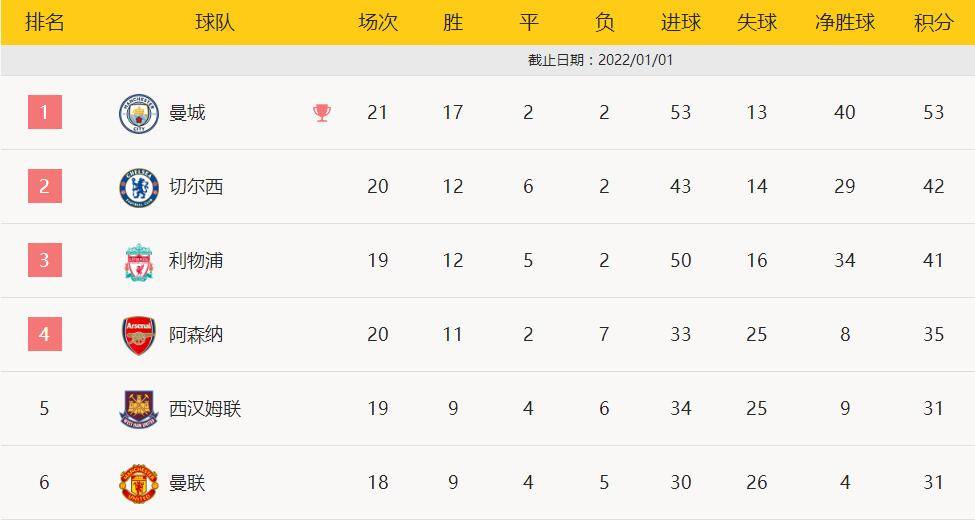Click the Liverpool club crest

[139, 262]
